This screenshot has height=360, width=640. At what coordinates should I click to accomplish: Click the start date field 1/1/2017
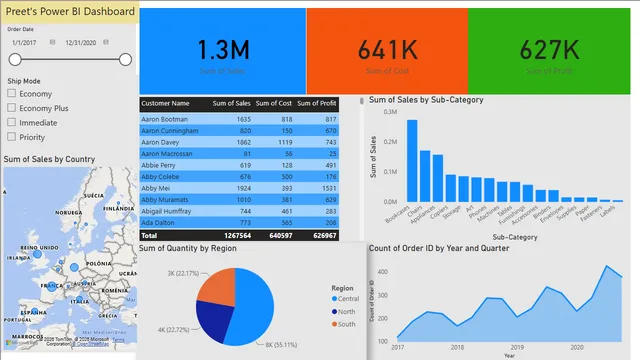[24, 42]
